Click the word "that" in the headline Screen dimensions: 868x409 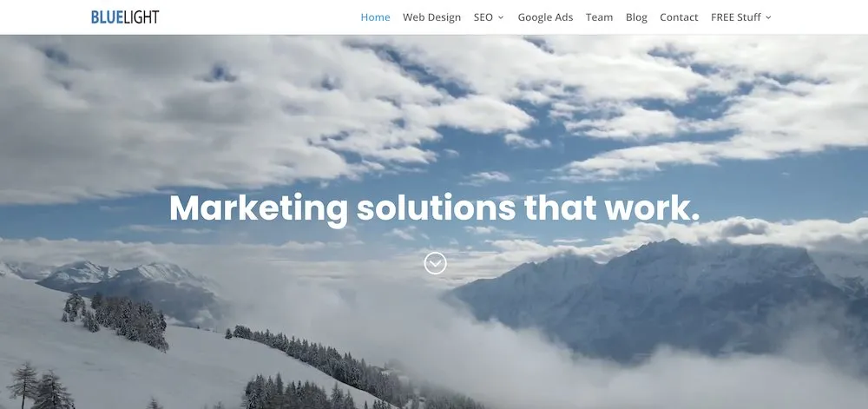pyautogui.click(x=560, y=208)
